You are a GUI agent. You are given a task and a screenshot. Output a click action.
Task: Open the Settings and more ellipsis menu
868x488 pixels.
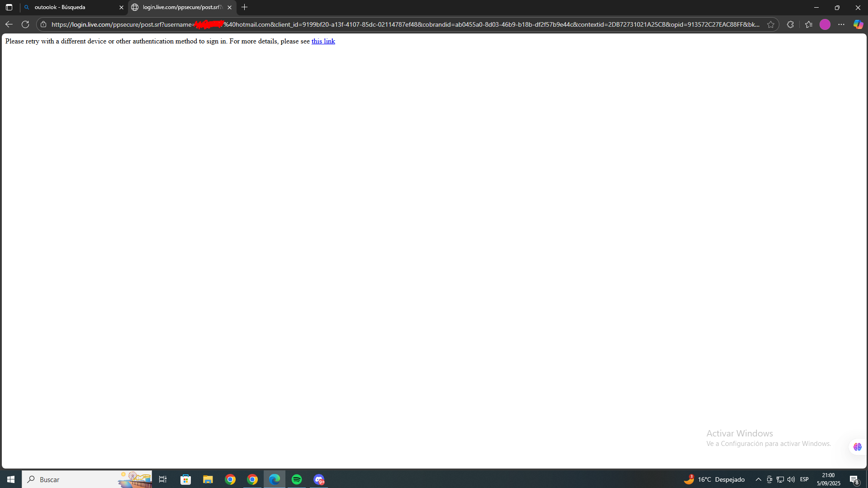[842, 24]
